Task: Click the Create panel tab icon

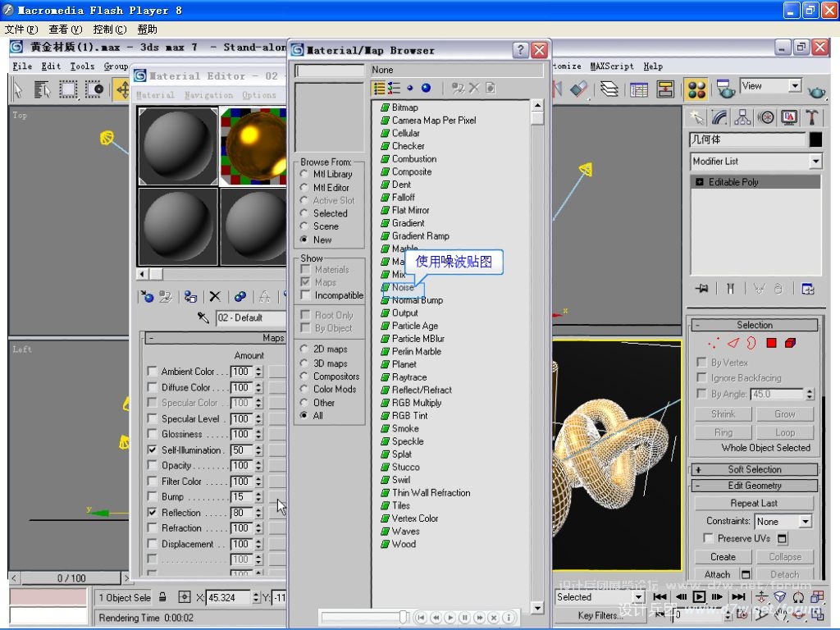Action: click(696, 117)
